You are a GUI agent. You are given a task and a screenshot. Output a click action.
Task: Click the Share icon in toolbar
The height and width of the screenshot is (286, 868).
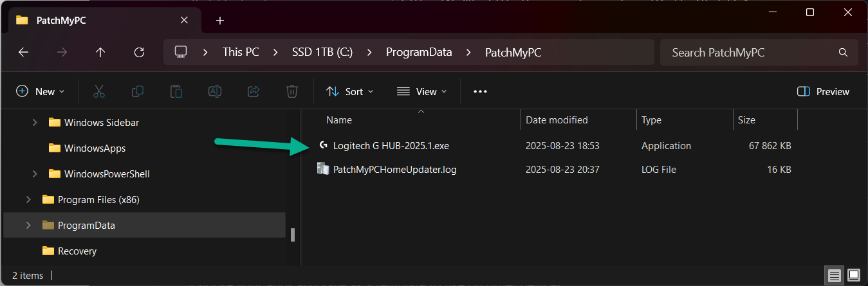coord(253,91)
